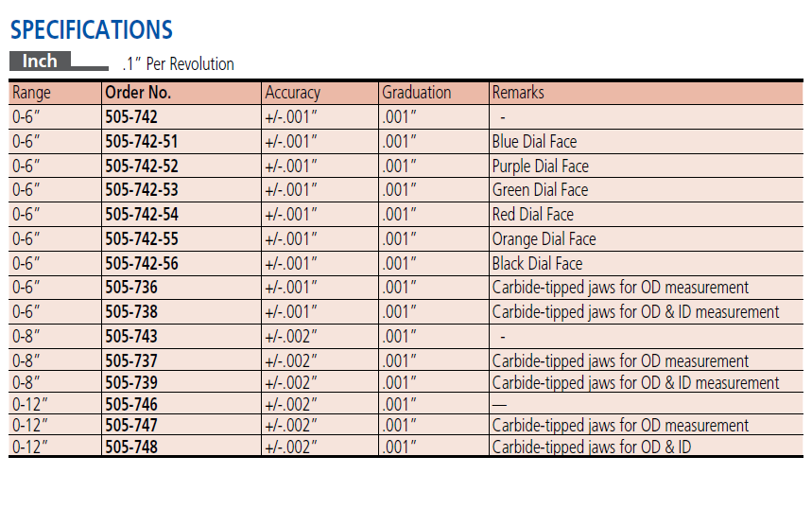This screenshot has height=509, width=812.
Task: Select the Order No. column header
Action: (137, 93)
